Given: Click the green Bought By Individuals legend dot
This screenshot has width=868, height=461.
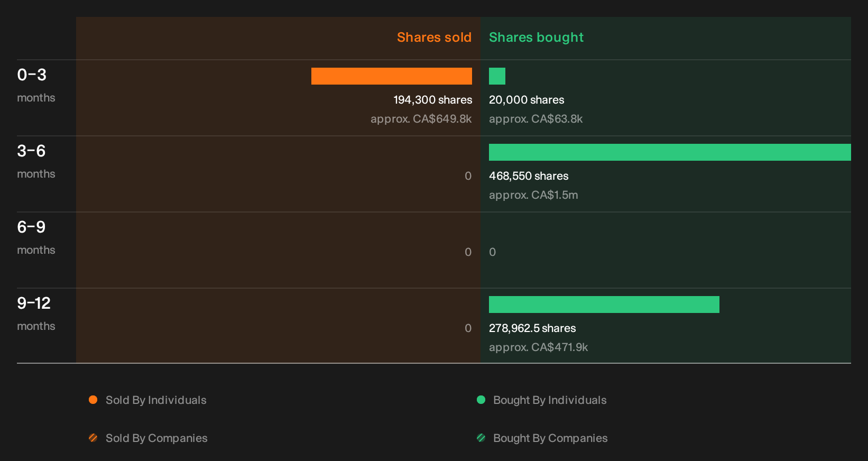Looking at the screenshot, I should pyautogui.click(x=481, y=400).
